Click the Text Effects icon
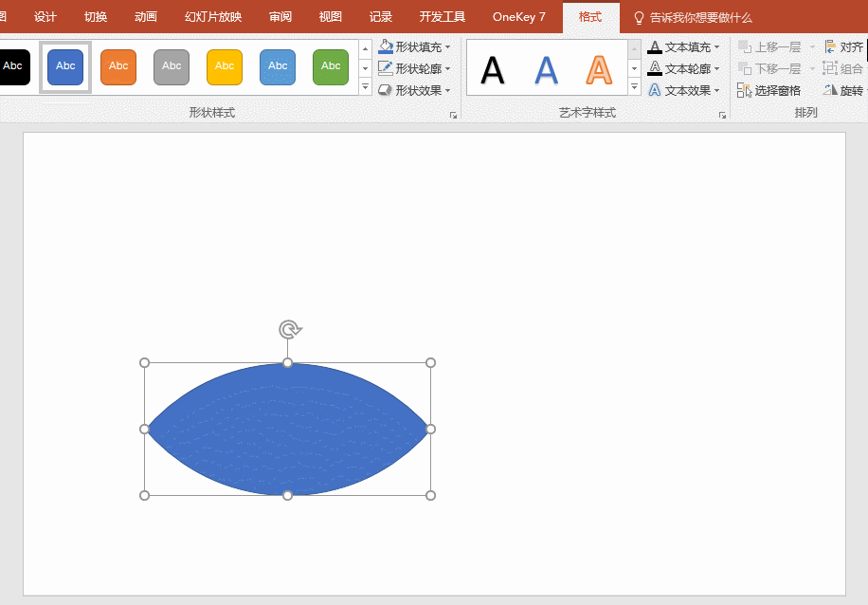Screen dimensions: 868x605 coord(655,90)
